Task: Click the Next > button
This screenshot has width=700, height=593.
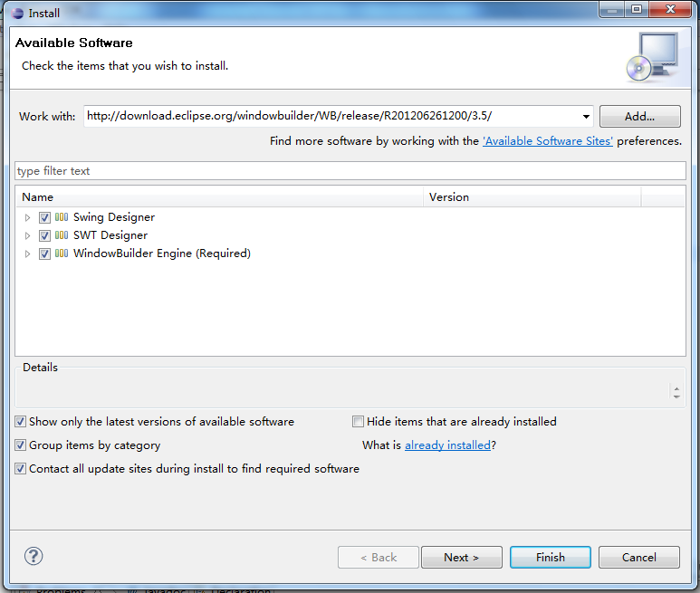Action: tap(462, 558)
